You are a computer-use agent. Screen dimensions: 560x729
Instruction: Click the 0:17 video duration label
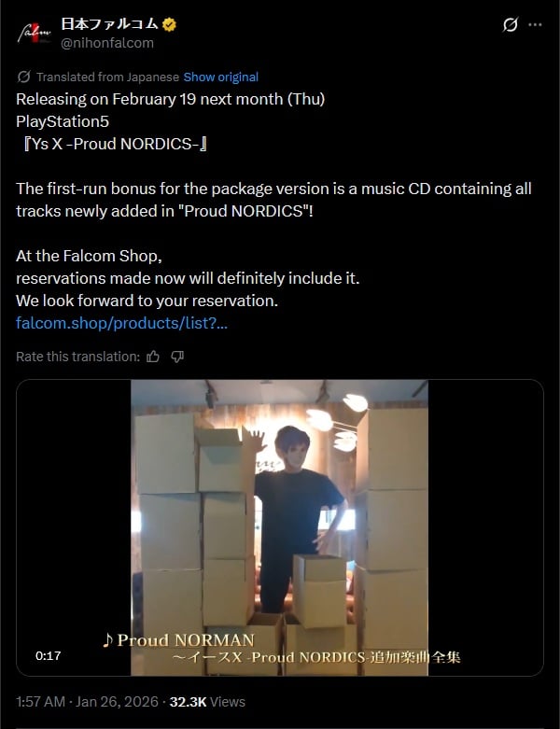click(x=48, y=655)
